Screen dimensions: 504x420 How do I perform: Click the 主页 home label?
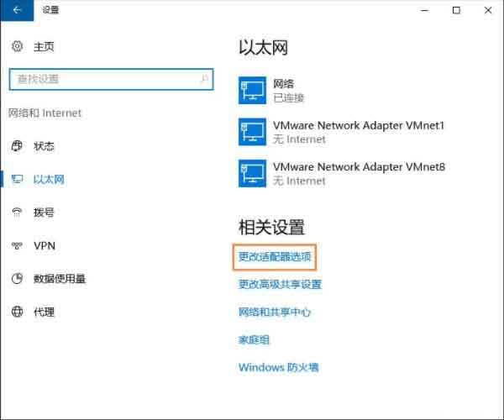coord(44,47)
